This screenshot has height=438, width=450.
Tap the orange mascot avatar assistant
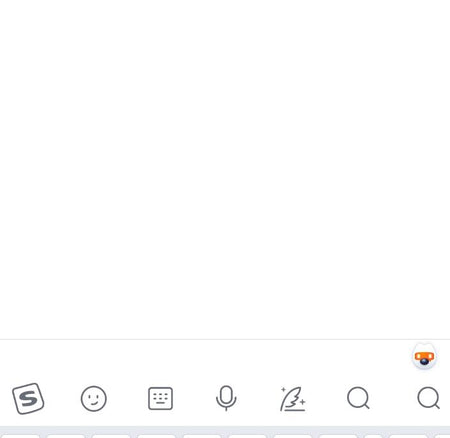coord(424,357)
